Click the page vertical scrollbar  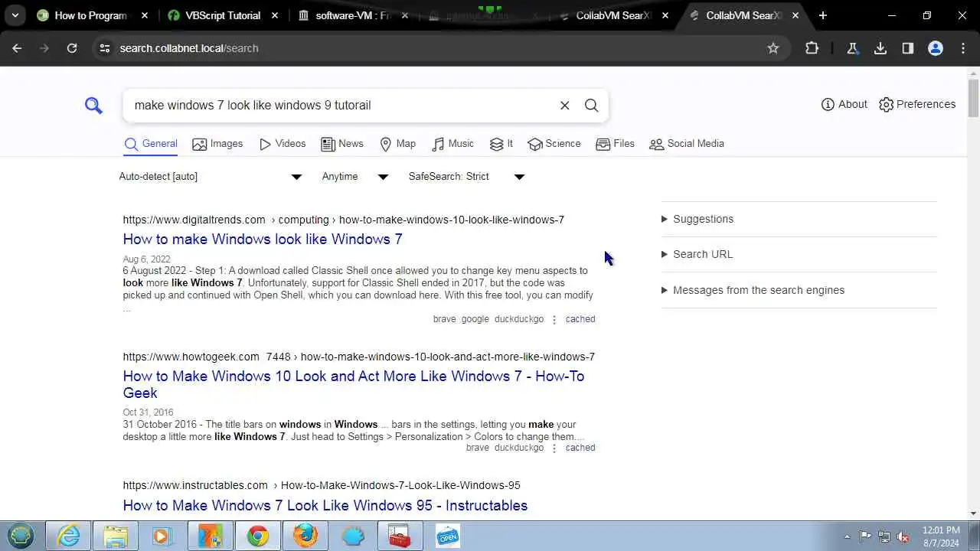(x=973, y=98)
